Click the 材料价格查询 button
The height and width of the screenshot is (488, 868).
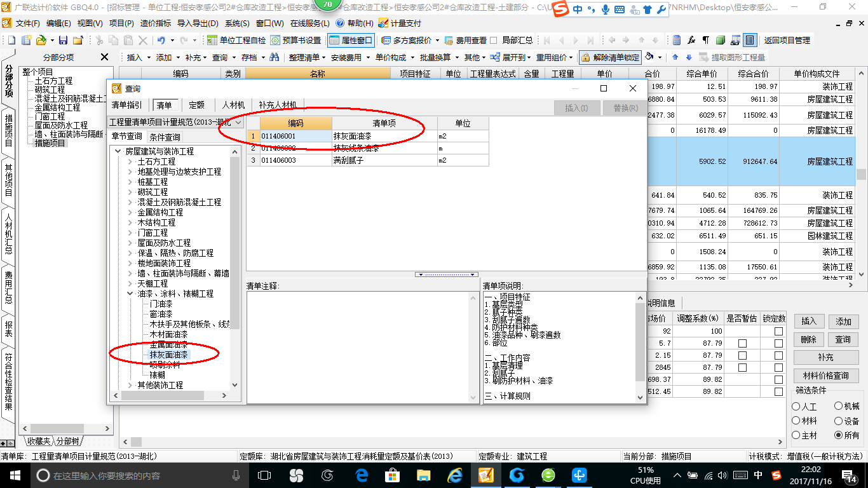826,376
